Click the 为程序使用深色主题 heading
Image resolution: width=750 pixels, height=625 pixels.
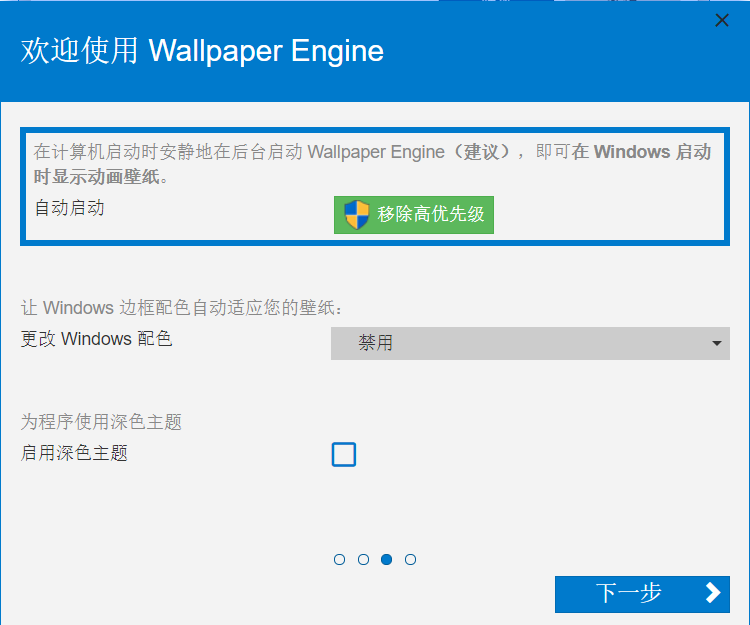pos(101,422)
